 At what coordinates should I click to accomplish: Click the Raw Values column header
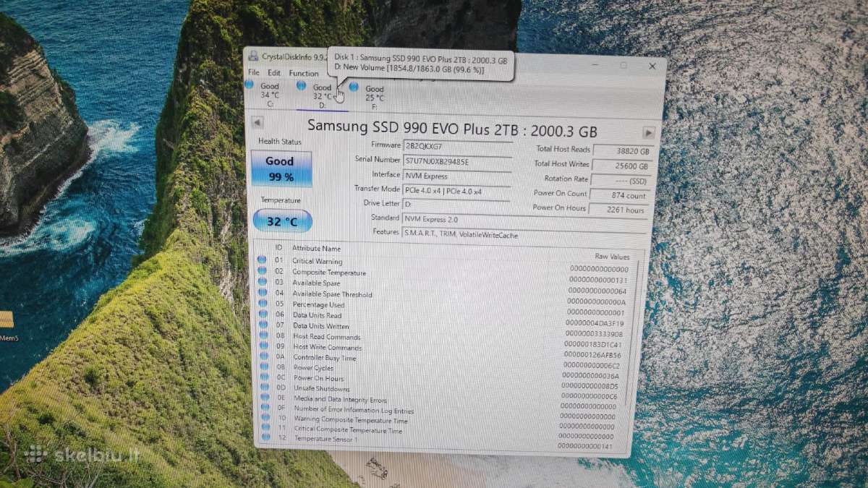612,256
